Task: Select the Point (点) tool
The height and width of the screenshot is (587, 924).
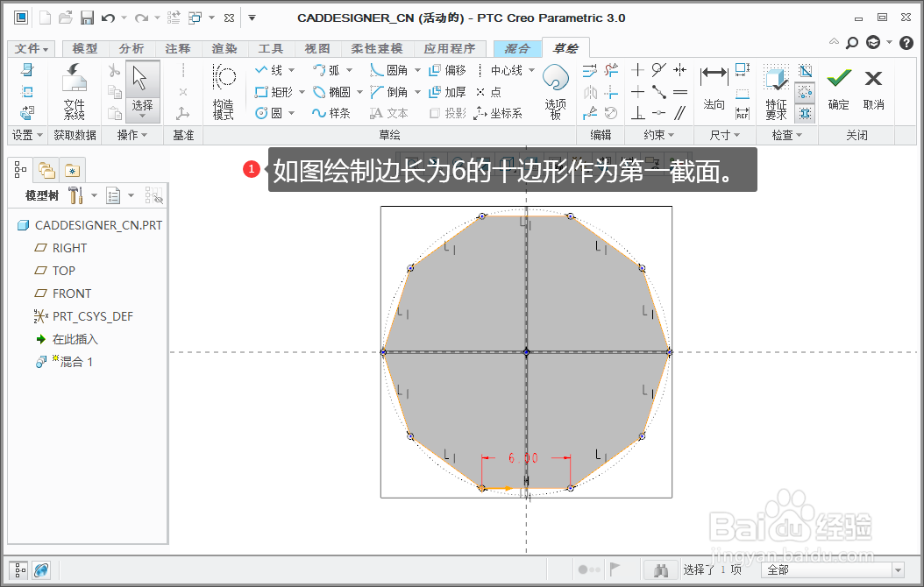Action: click(488, 92)
